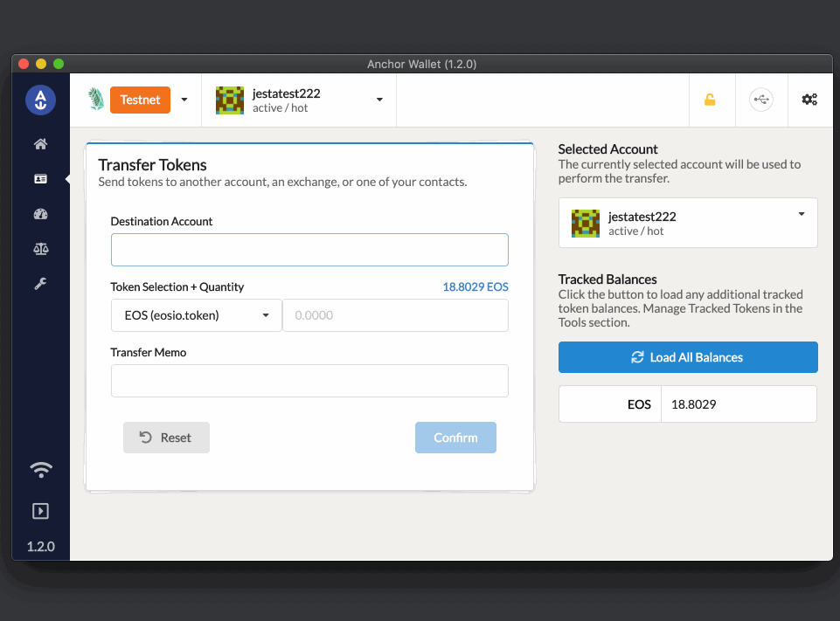Minimize the window with yellow button
The width and height of the screenshot is (840, 621).
(x=41, y=64)
